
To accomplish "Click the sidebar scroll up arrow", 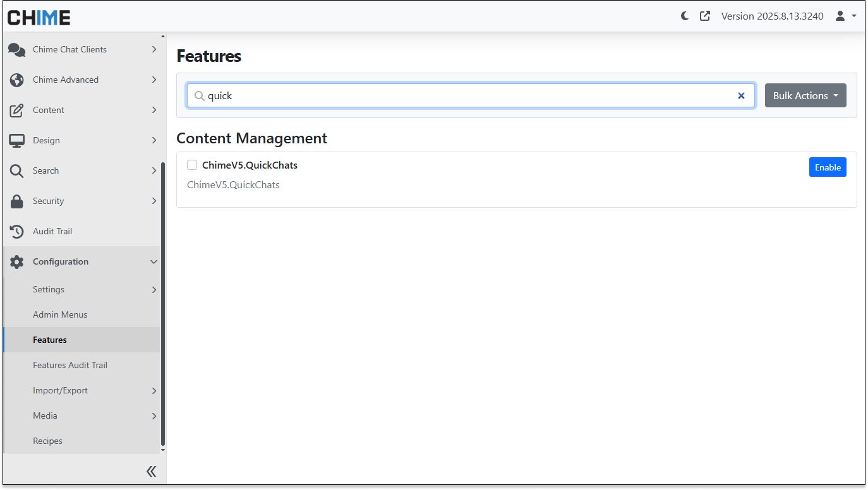I will click(163, 37).
